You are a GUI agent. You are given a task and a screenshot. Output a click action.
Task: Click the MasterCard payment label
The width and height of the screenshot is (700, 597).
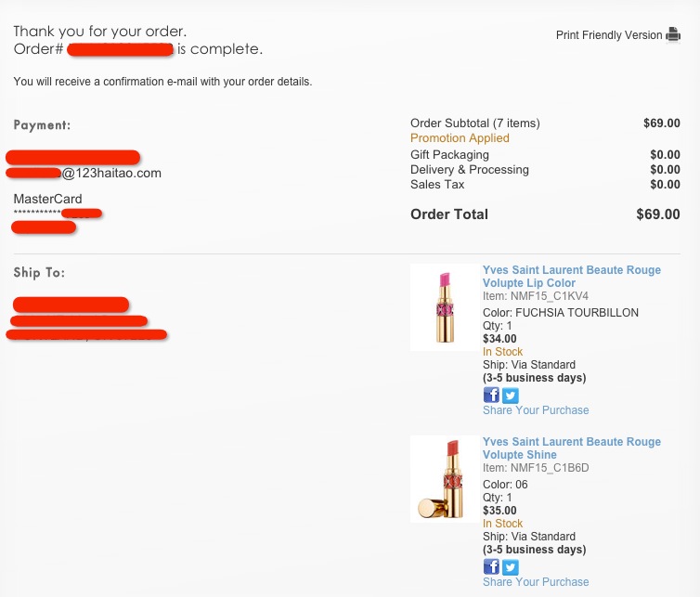(x=47, y=199)
